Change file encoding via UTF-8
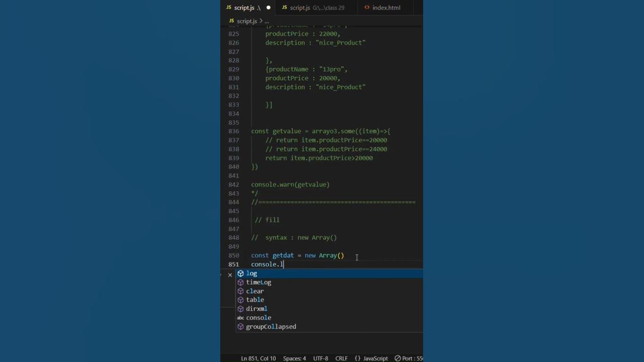The image size is (644, 362). click(x=320, y=358)
